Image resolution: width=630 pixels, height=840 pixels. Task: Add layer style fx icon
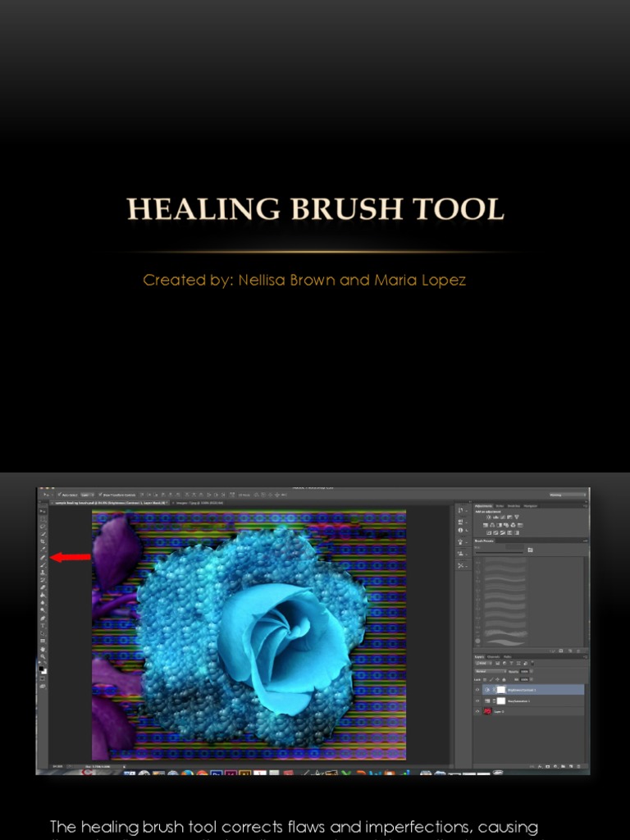coord(540,767)
